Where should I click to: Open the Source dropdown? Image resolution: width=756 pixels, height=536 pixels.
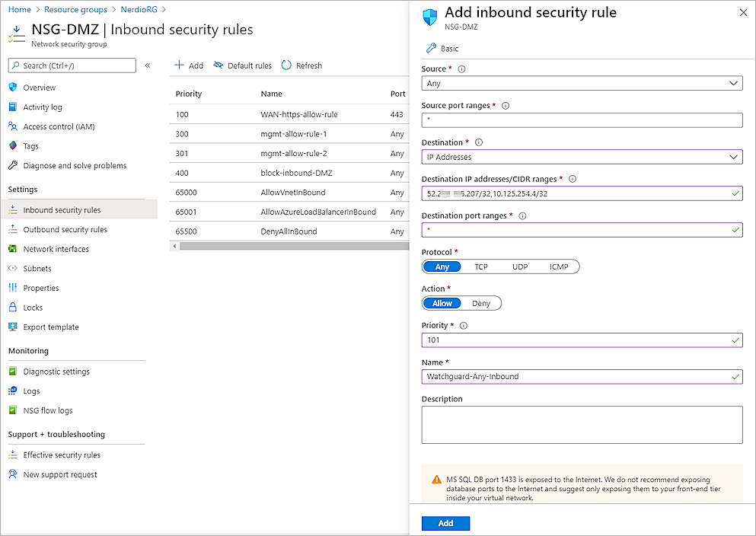(x=582, y=83)
